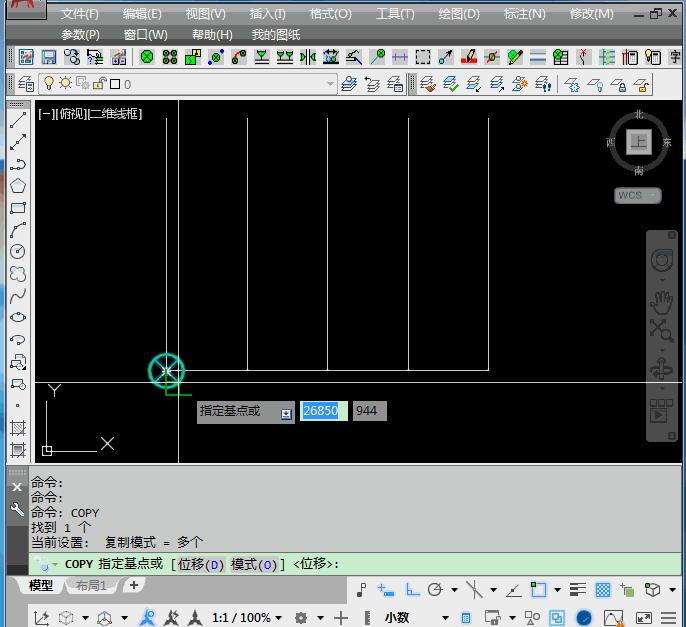Open the 格式(O) menu
Image resolution: width=686 pixels, height=627 pixels.
coord(330,14)
